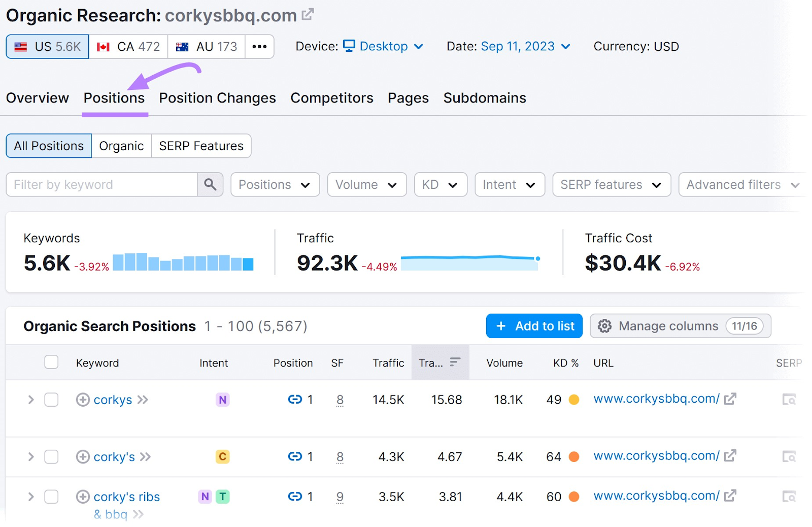
Task: Click the three-dots more countries button
Action: point(259,47)
